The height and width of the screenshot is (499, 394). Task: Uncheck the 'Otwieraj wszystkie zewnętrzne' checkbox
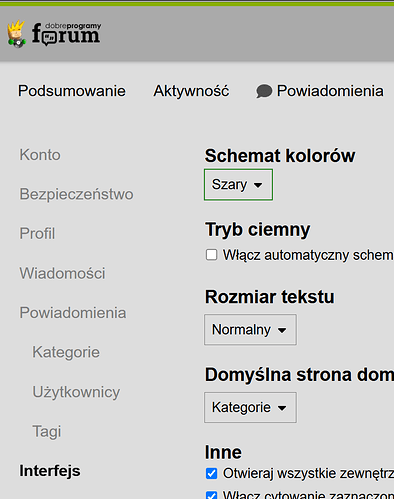click(x=211, y=473)
